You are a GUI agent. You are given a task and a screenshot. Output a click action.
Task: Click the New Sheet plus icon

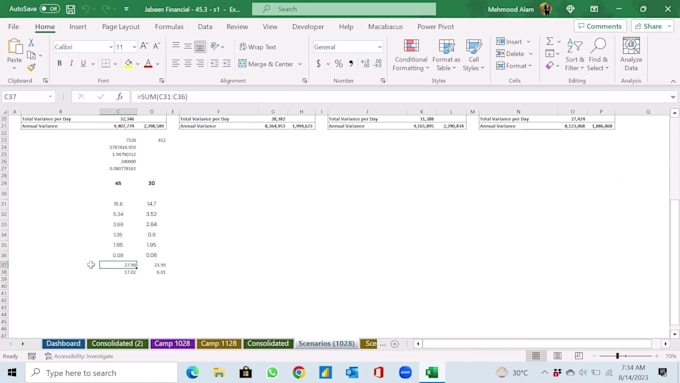click(395, 344)
